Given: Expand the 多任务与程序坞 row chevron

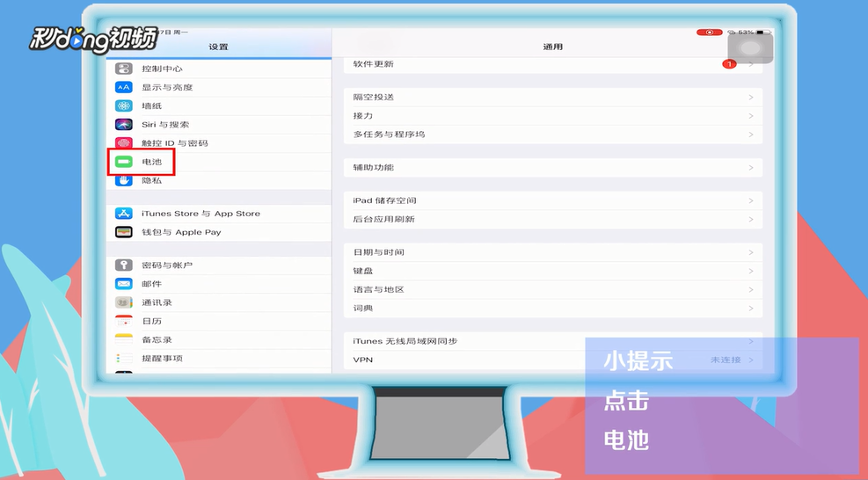Looking at the screenshot, I should point(751,135).
